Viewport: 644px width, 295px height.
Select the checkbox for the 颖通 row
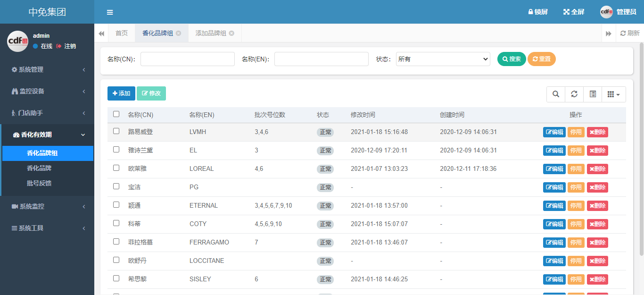[116, 205]
